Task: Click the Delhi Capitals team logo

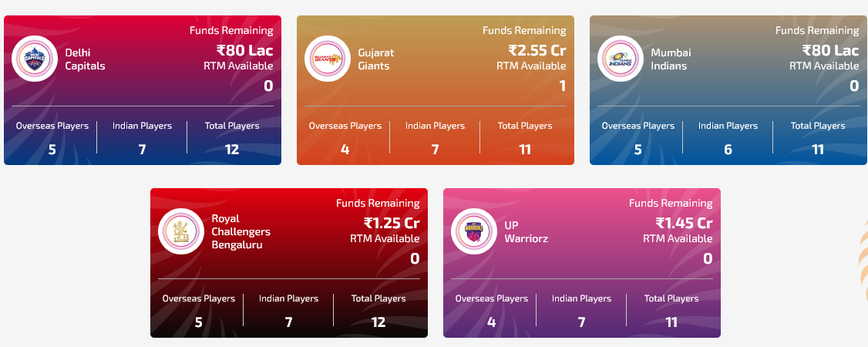Action: tap(35, 59)
